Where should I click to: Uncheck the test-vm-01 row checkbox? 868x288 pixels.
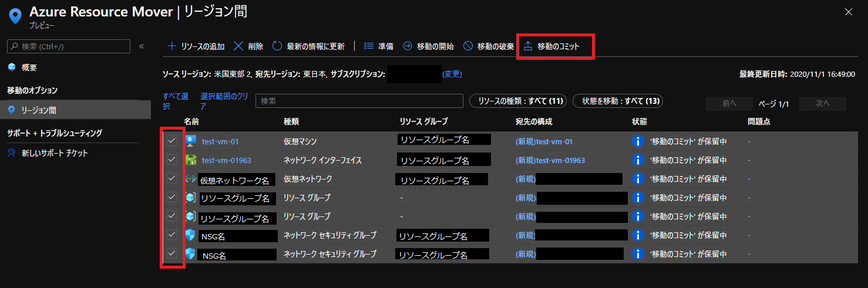click(171, 141)
